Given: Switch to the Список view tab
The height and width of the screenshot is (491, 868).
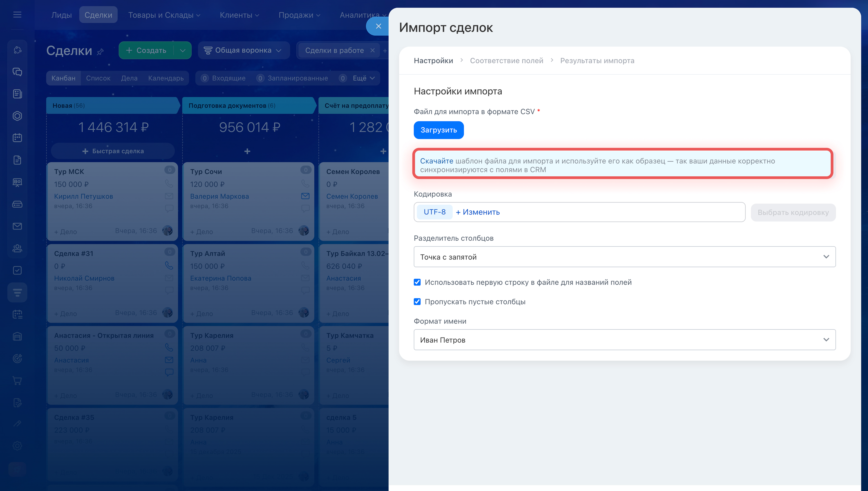Looking at the screenshot, I should tap(98, 78).
